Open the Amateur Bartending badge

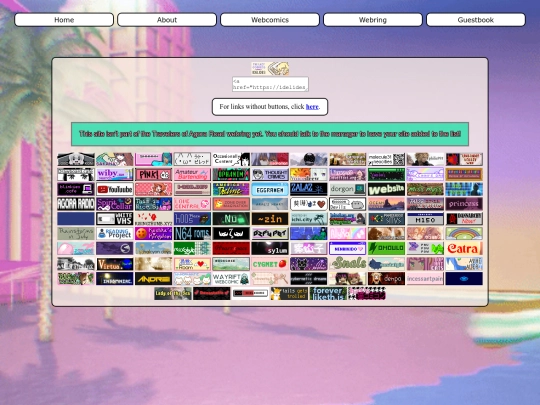click(x=192, y=174)
